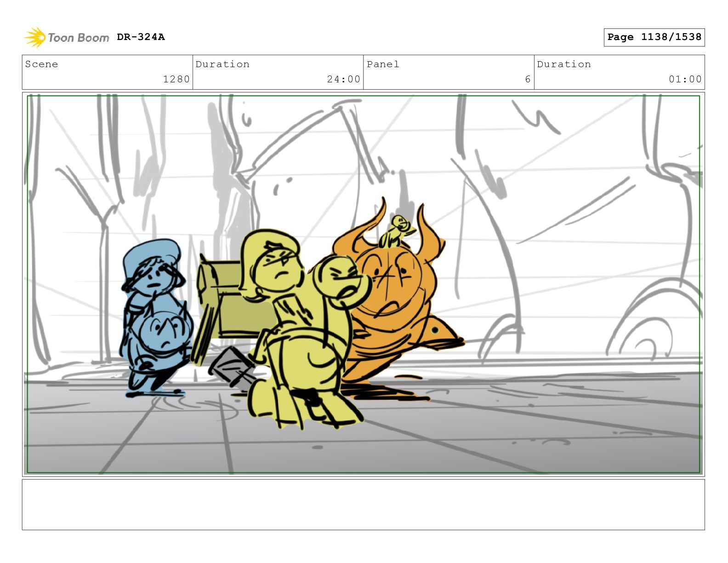Click the Toon Boom logo

coord(67,37)
